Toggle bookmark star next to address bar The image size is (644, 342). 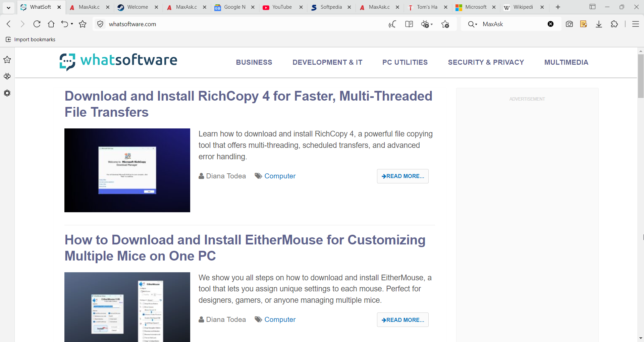(83, 24)
